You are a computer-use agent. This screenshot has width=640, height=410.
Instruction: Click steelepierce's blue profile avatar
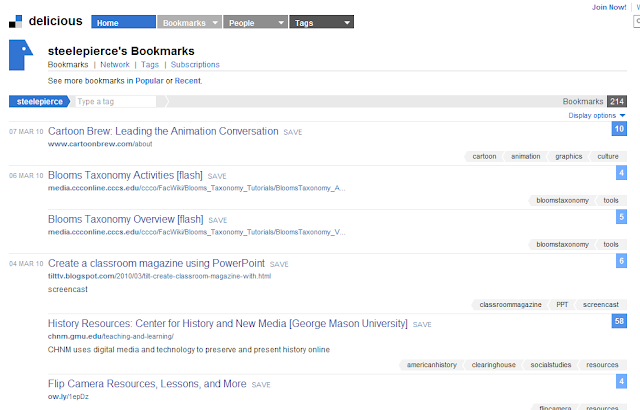pos(21,55)
